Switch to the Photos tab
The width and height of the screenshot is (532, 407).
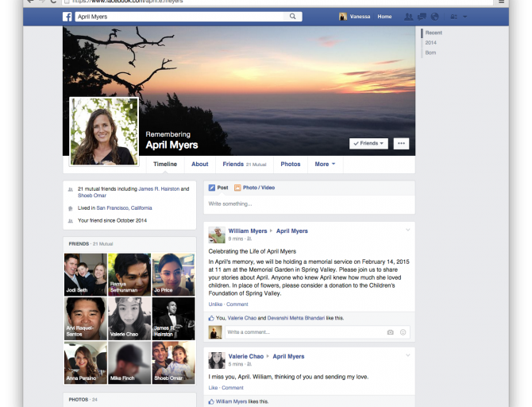[291, 165]
